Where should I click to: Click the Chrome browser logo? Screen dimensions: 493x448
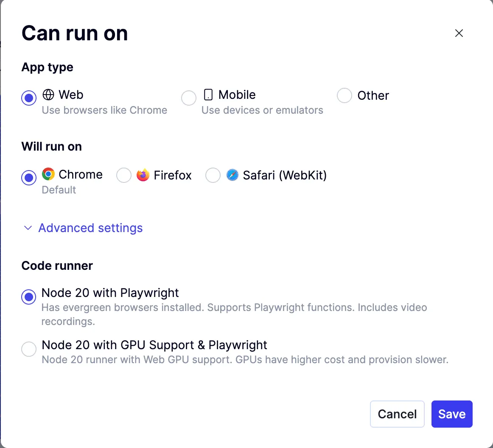[48, 174]
